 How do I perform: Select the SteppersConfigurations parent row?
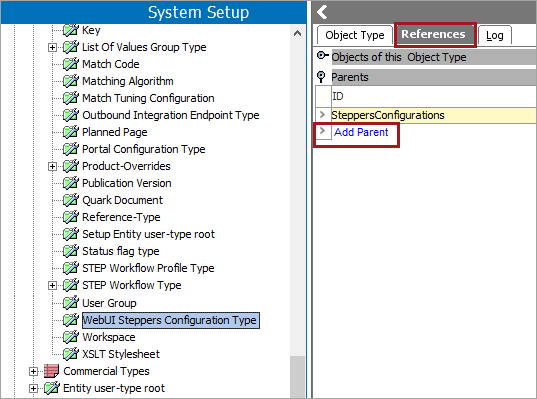(x=425, y=115)
